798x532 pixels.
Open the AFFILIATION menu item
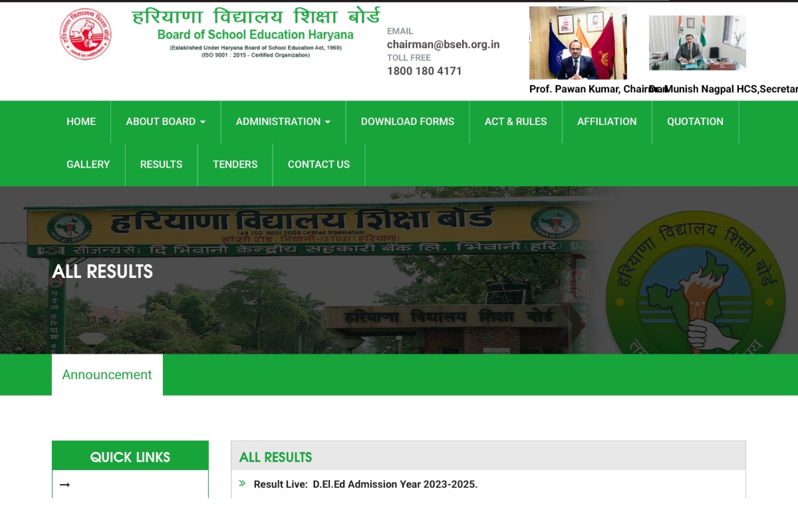coord(607,122)
